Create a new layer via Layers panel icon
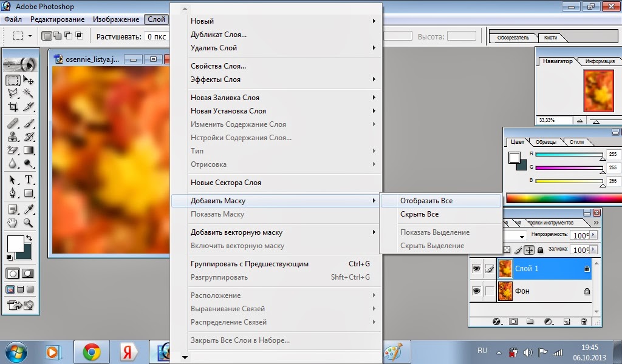Screen dimensions: 622x364 click(x=567, y=322)
